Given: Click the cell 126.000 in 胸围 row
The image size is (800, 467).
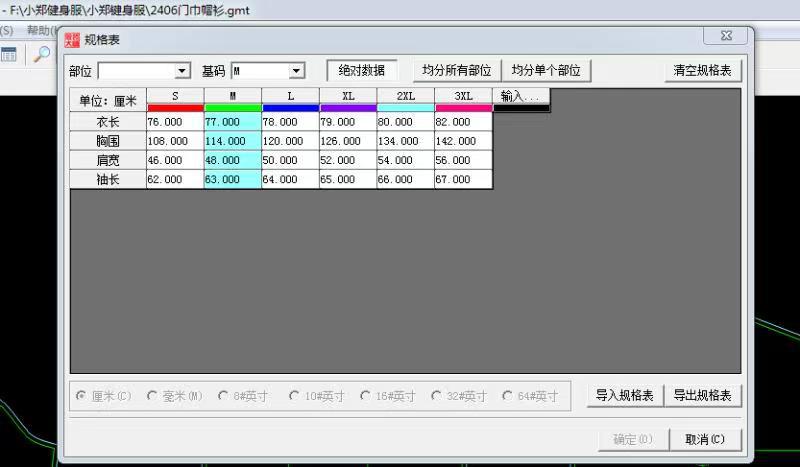Looking at the screenshot, I should pos(348,141).
